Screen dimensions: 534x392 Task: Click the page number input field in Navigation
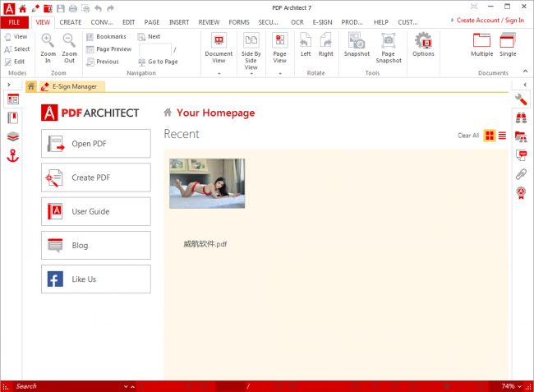(155, 50)
